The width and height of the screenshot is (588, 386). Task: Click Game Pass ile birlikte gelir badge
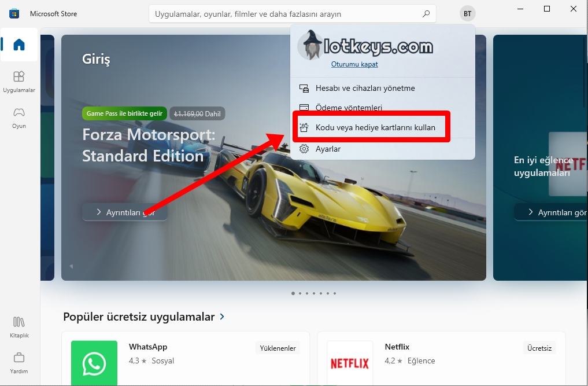[x=124, y=113]
